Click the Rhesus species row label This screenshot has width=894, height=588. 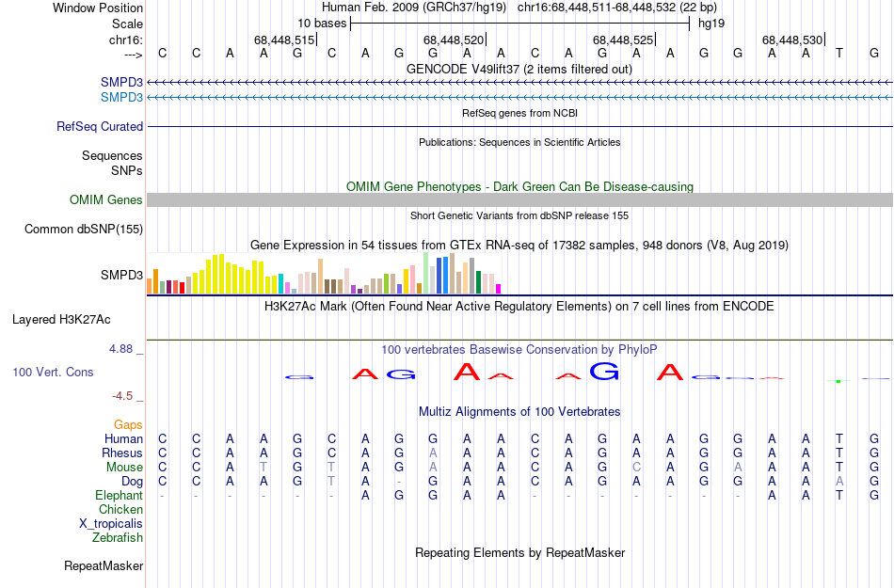[x=122, y=453]
